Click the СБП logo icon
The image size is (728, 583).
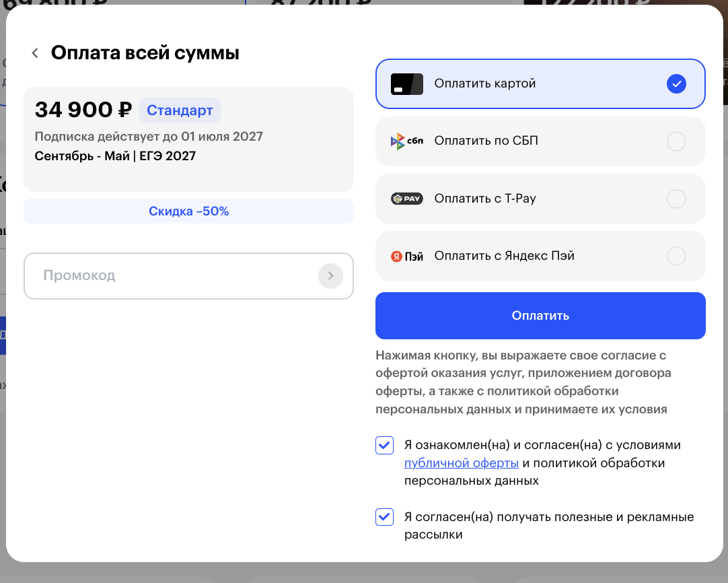tap(406, 141)
